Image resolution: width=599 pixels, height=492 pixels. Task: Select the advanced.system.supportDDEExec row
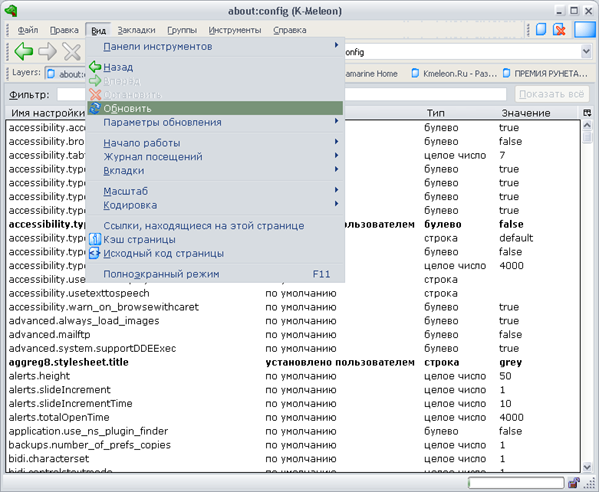point(293,348)
